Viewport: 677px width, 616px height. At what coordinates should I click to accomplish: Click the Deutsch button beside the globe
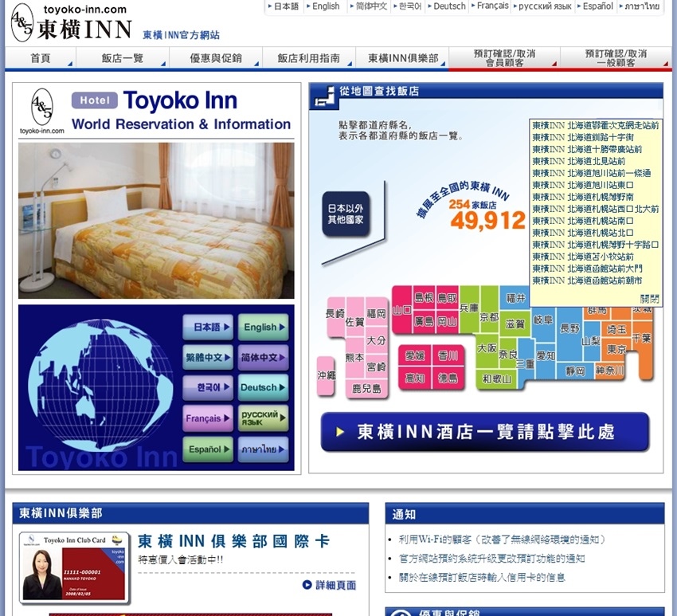tap(264, 387)
